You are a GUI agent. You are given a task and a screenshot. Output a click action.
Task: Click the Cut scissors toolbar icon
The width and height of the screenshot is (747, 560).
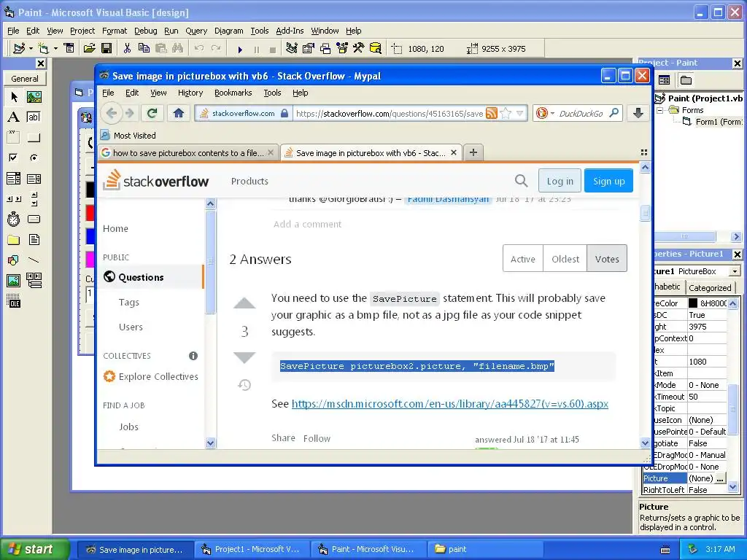click(127, 48)
